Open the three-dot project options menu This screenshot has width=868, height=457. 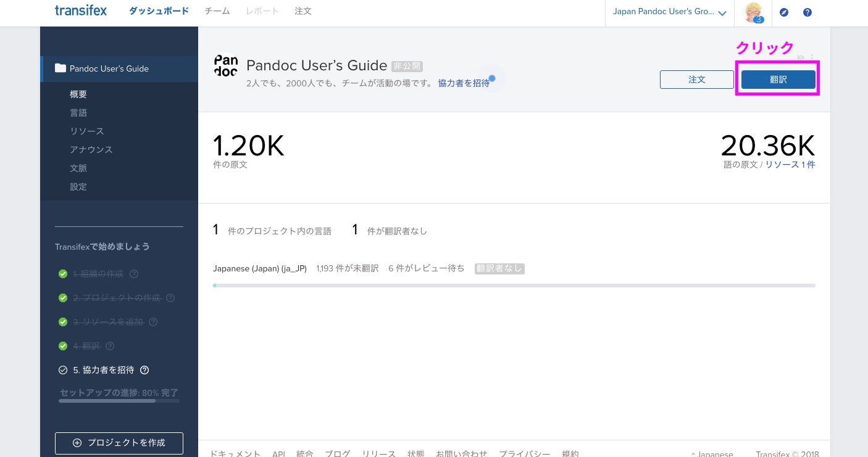pyautogui.click(x=812, y=57)
